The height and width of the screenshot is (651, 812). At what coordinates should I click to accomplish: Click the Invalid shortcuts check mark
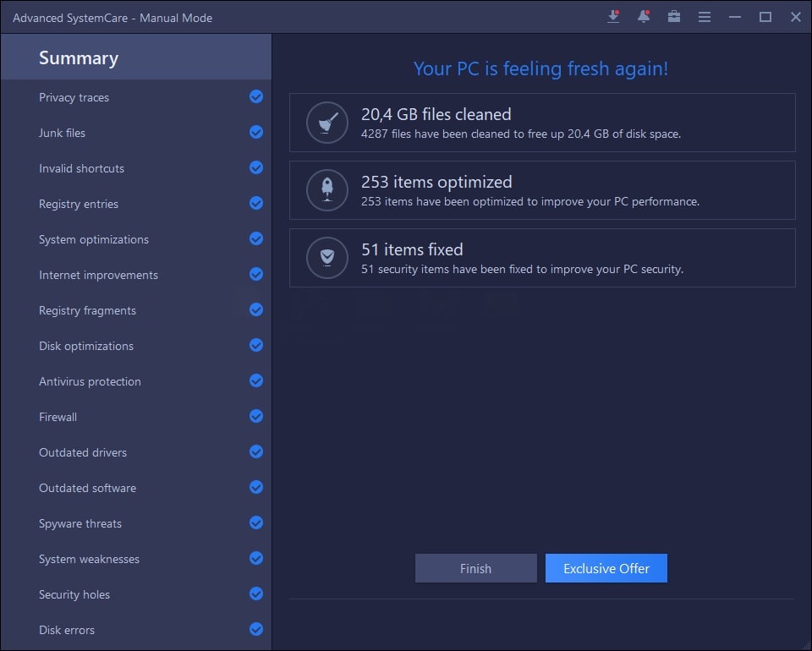[255, 167]
